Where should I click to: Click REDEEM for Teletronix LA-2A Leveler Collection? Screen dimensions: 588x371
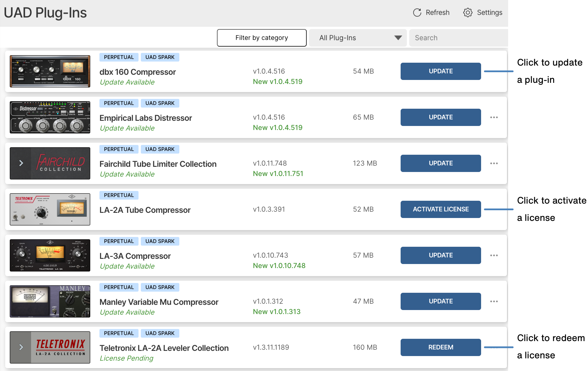(x=441, y=347)
